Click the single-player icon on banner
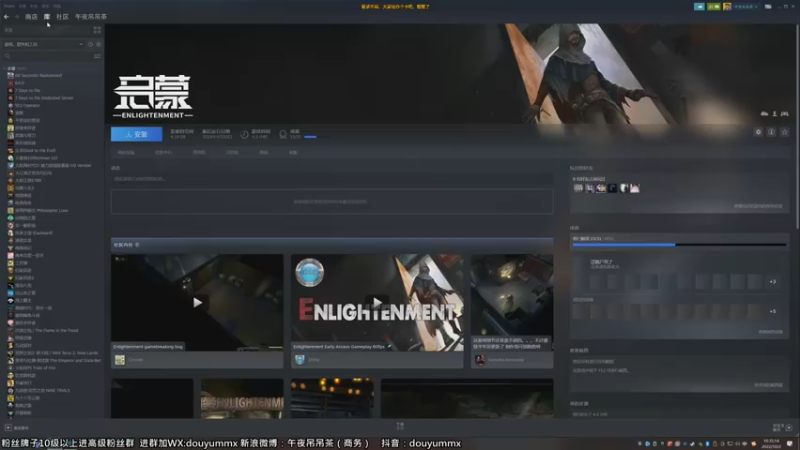 [774, 114]
